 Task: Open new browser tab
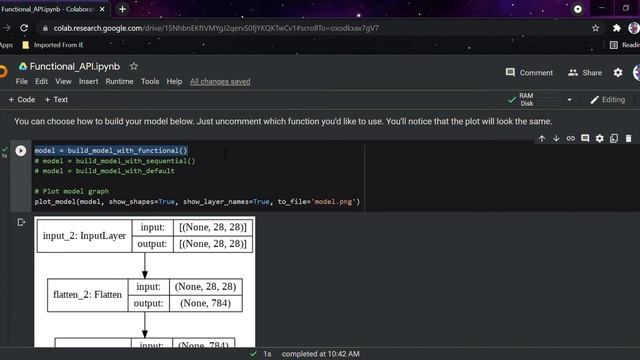[x=122, y=9]
